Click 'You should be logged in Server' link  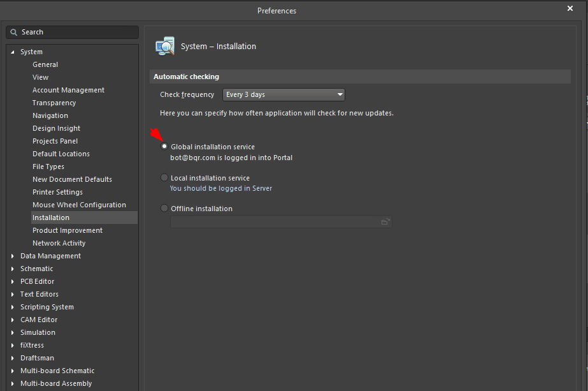point(220,189)
